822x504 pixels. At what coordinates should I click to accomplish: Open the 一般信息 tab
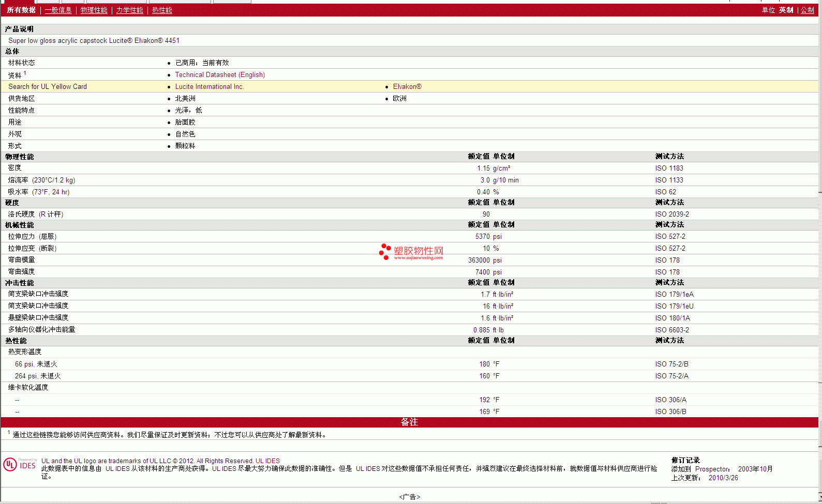(x=58, y=10)
